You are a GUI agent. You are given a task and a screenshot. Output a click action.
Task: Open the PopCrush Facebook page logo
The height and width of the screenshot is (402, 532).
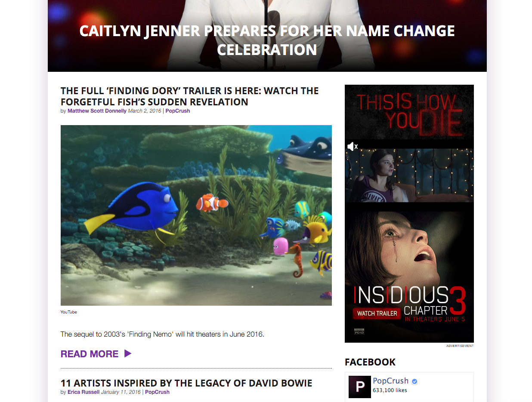tap(360, 387)
